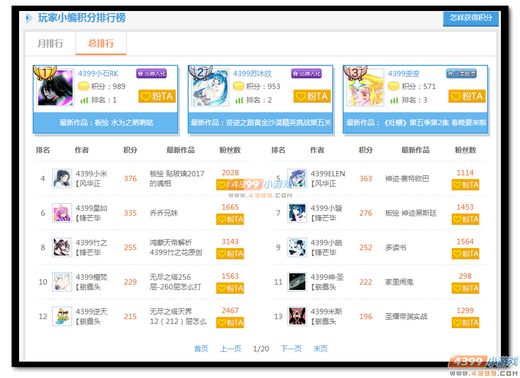This screenshot has height=378, width=520.
Task: Click green bar chart icon beside 排名:3
Action: [x=394, y=100]
